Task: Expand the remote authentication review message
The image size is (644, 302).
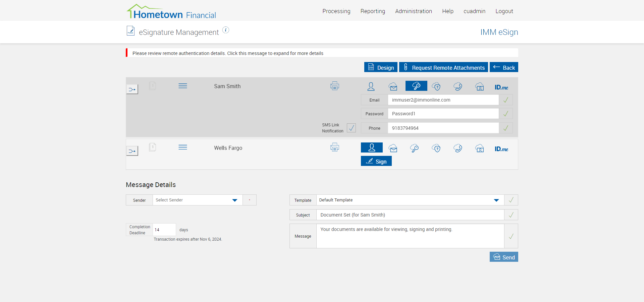Action: (x=322, y=53)
